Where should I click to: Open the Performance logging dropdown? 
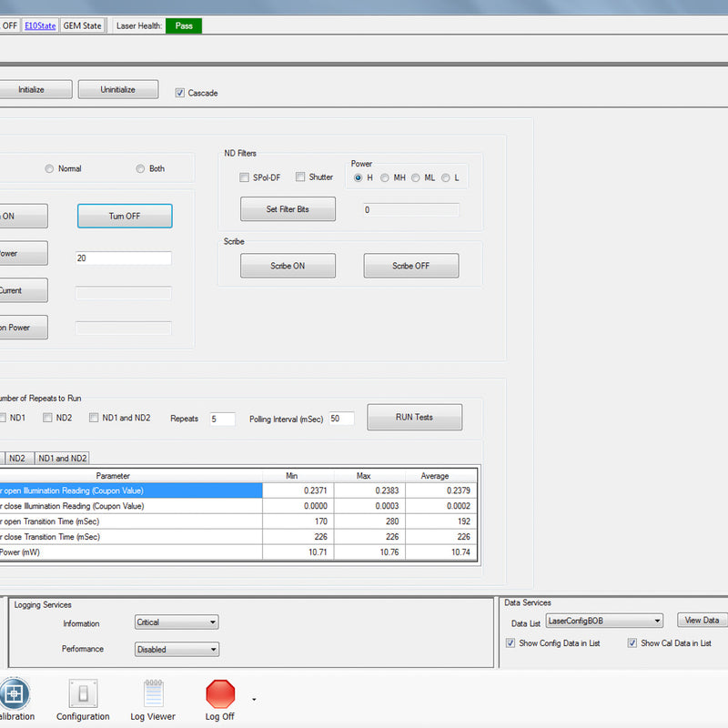176,650
